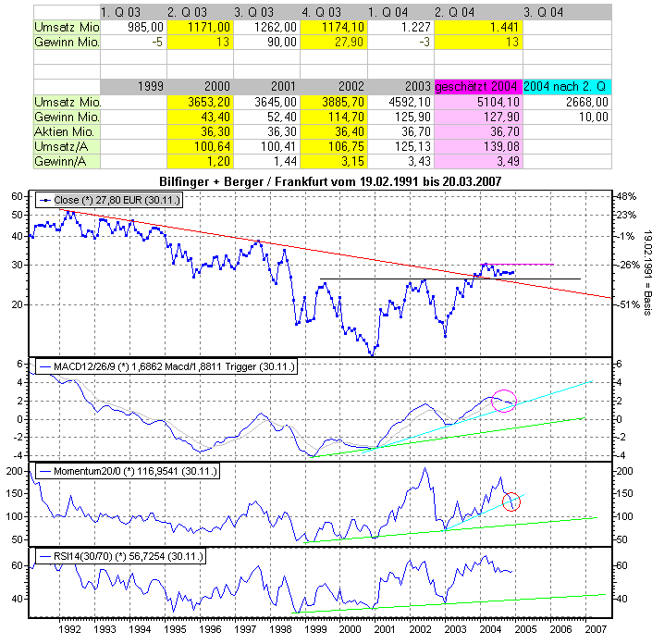Select the '1. Q 03' column header
The width and height of the screenshot is (652, 644).
(x=133, y=12)
